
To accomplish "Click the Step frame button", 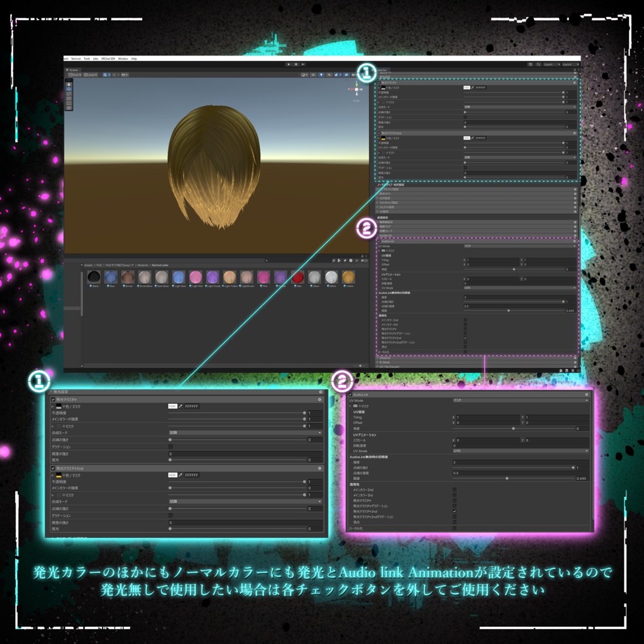I will pos(303,65).
